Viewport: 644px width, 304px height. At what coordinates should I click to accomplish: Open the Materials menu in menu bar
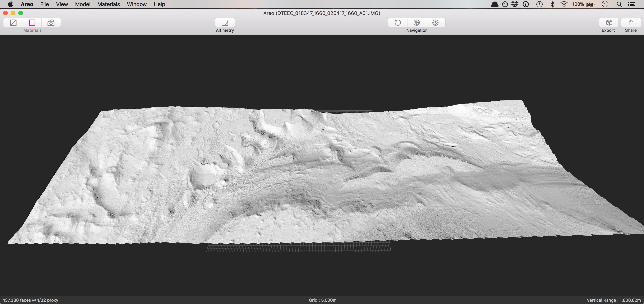click(x=108, y=4)
